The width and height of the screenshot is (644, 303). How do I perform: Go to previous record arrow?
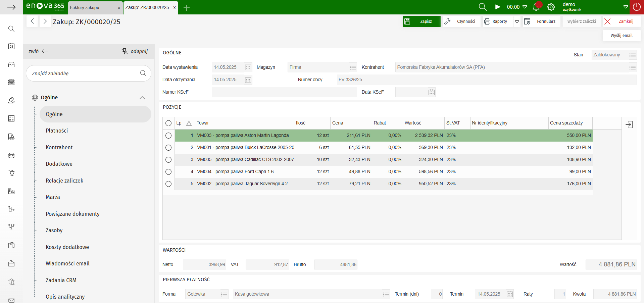32,21
